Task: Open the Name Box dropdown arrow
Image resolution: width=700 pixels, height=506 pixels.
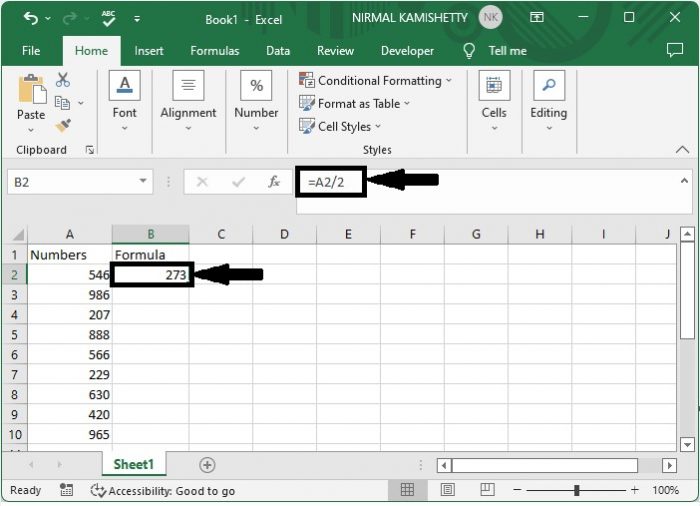Action: pos(143,181)
